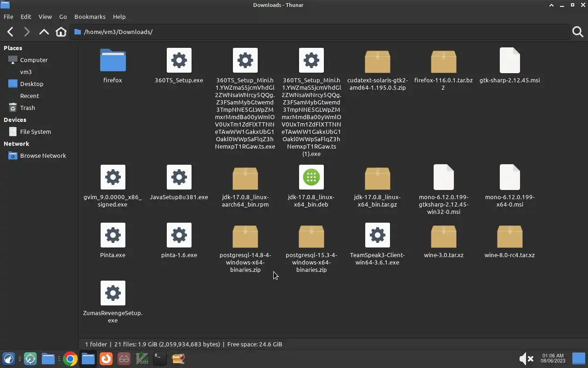Select the jdk-17.0.8_linux-x64_bin.tar.gz icon

coord(378,178)
